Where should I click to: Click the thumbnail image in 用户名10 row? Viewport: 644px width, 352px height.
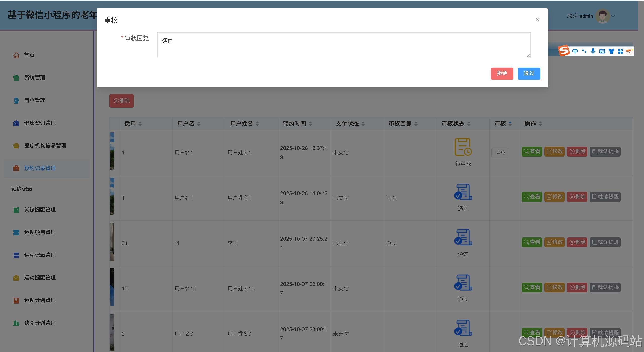tap(112, 287)
